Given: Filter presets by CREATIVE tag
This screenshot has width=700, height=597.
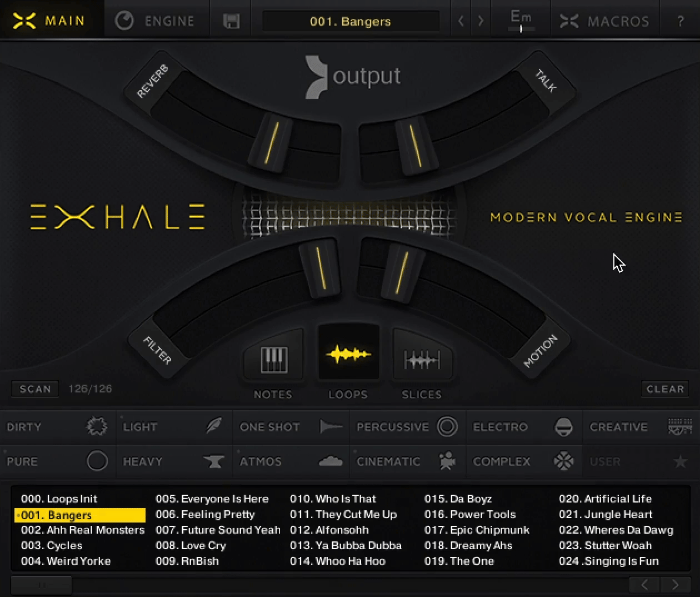Looking at the screenshot, I should click(641, 427).
